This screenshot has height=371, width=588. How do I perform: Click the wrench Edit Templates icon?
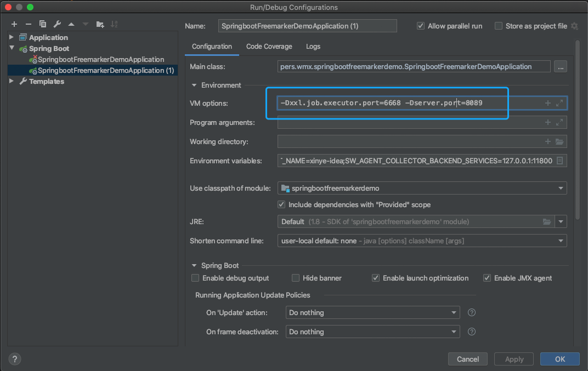pyautogui.click(x=57, y=24)
